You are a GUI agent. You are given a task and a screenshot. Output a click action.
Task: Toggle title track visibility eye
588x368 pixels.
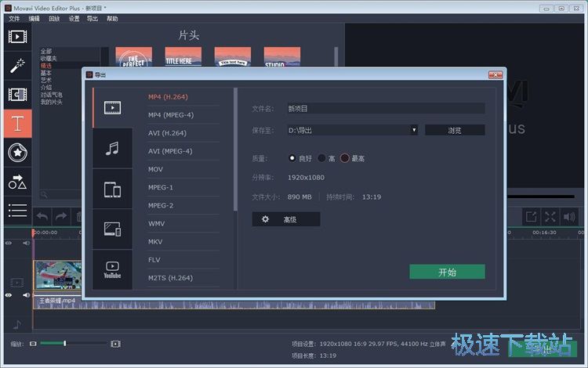[x=9, y=243]
